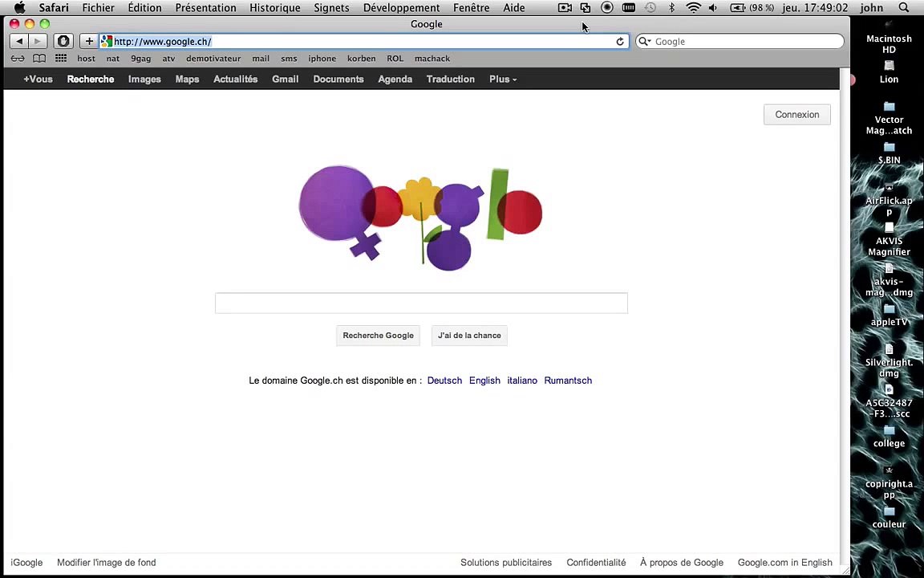Open the volume control in the menu bar
Viewport: 924px width, 578px height.
click(713, 8)
